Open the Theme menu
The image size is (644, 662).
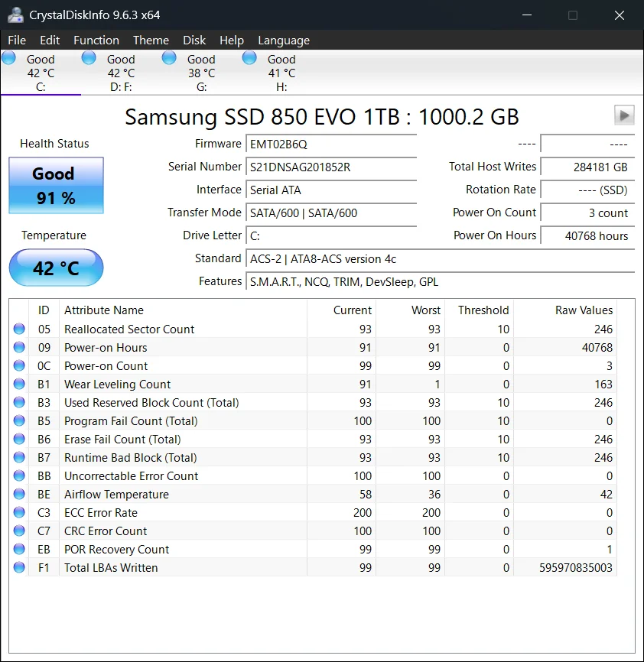151,40
